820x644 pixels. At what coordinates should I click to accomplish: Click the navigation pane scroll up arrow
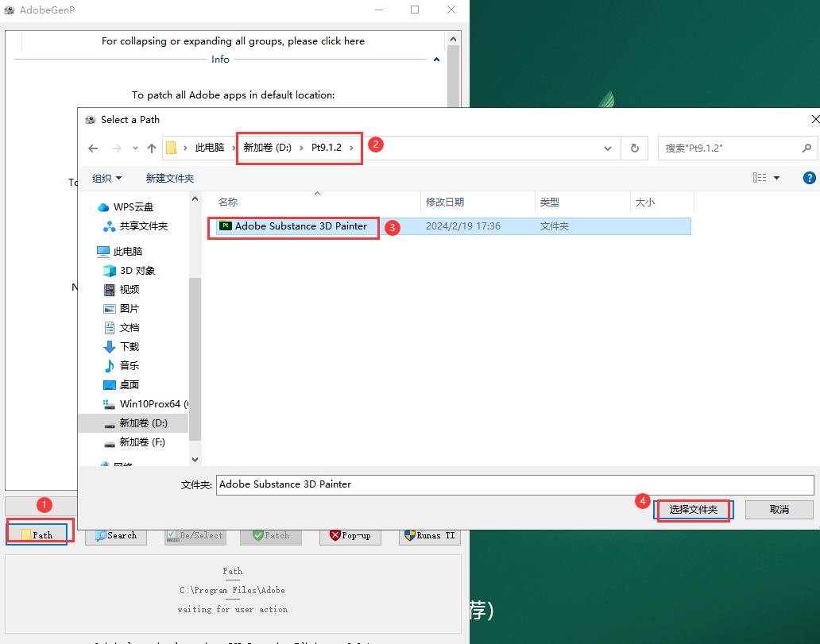195,199
